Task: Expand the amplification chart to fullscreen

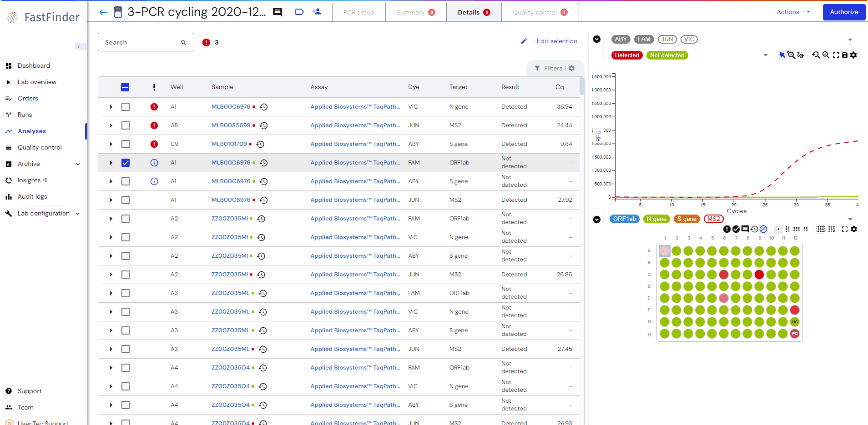Action: tap(836, 55)
